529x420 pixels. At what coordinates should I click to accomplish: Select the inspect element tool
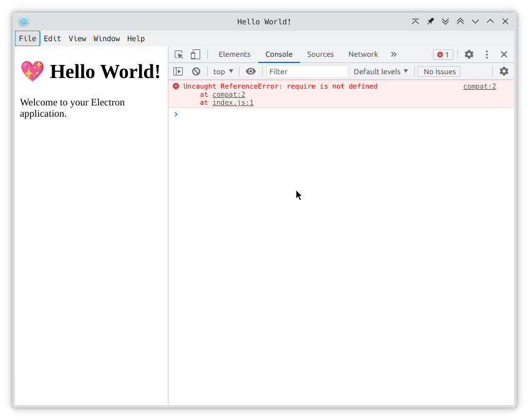(x=178, y=54)
